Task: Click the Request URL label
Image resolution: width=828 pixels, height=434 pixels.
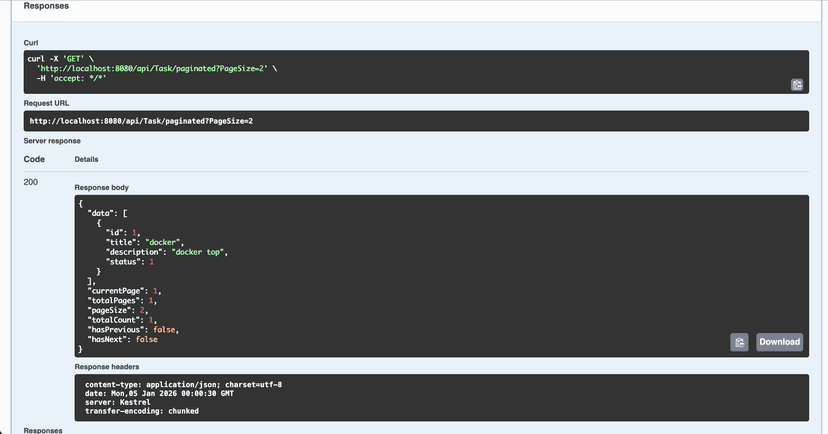Action: pyautogui.click(x=46, y=103)
